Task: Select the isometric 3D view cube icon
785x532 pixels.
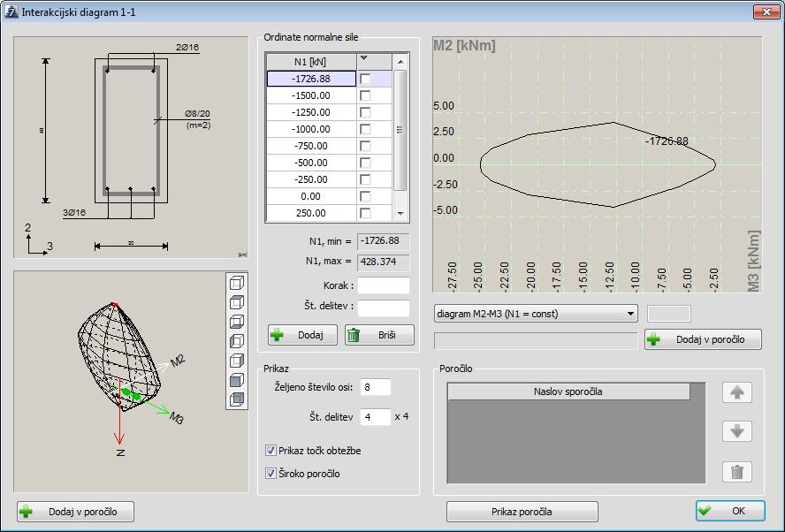Action: pyautogui.click(x=237, y=283)
